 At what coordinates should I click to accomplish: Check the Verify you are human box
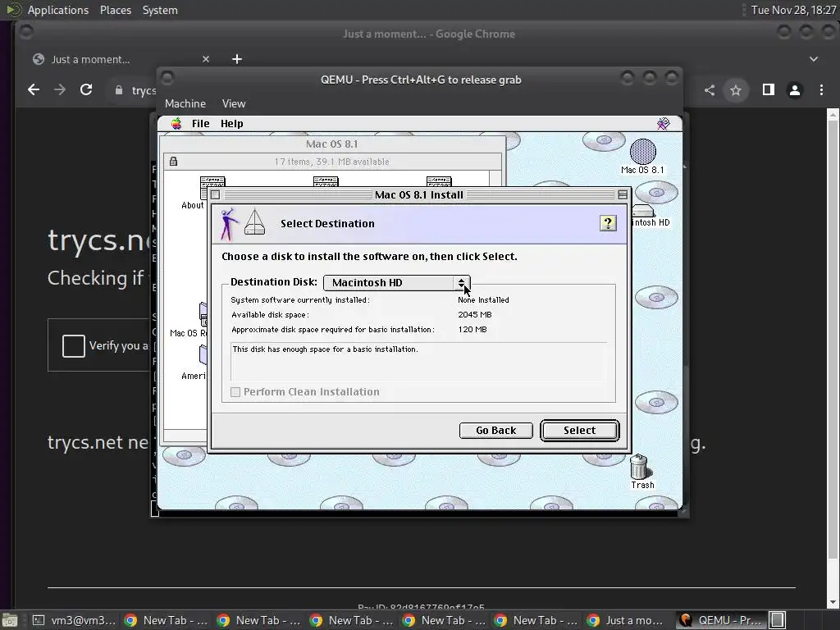point(73,345)
